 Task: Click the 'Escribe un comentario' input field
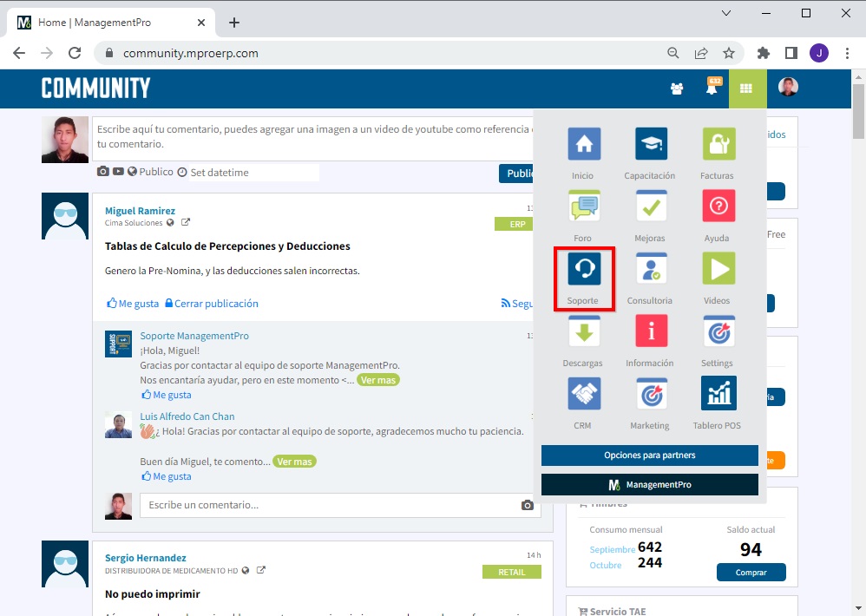point(330,505)
